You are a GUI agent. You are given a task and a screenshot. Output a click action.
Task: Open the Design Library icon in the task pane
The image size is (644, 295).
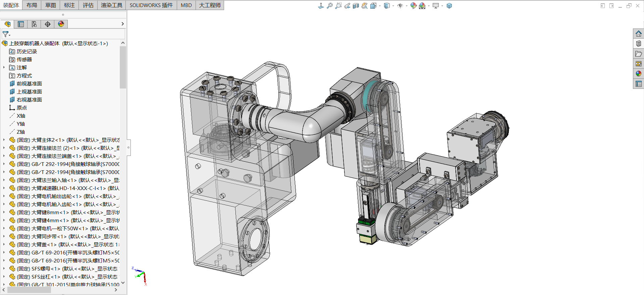[x=639, y=44]
